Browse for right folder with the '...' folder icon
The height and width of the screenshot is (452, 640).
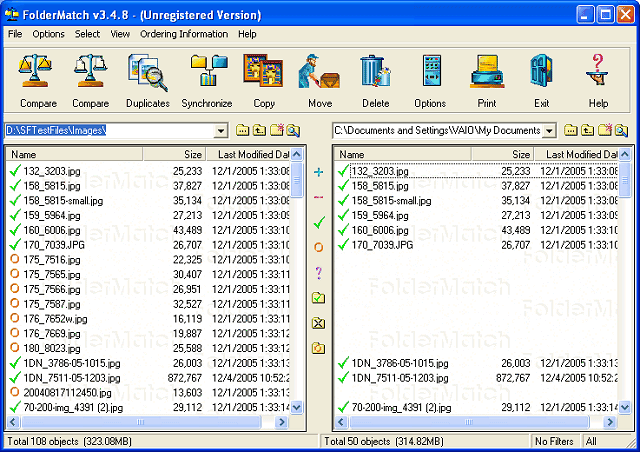pos(571,131)
